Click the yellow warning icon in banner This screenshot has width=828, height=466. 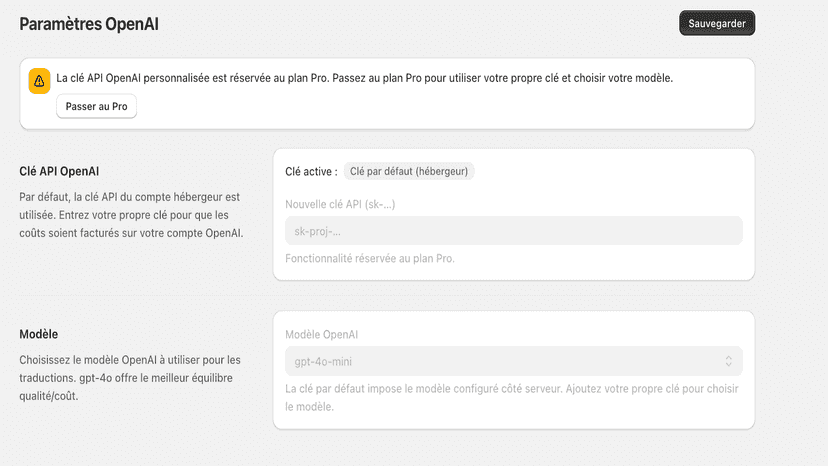[39, 81]
